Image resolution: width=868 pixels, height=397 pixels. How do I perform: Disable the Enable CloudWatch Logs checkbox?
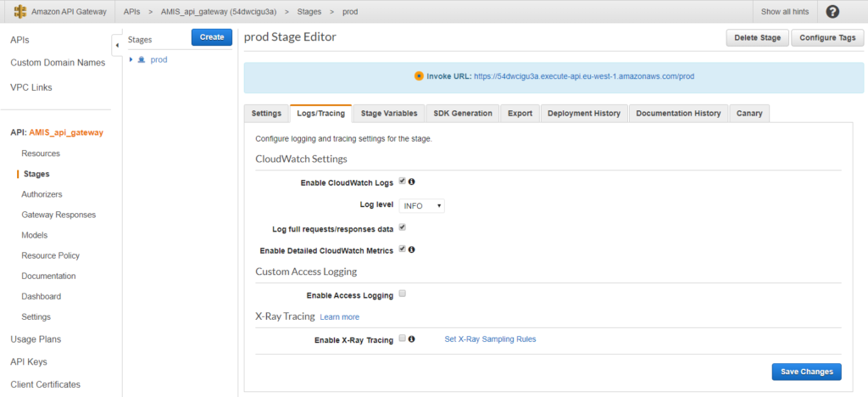click(403, 182)
